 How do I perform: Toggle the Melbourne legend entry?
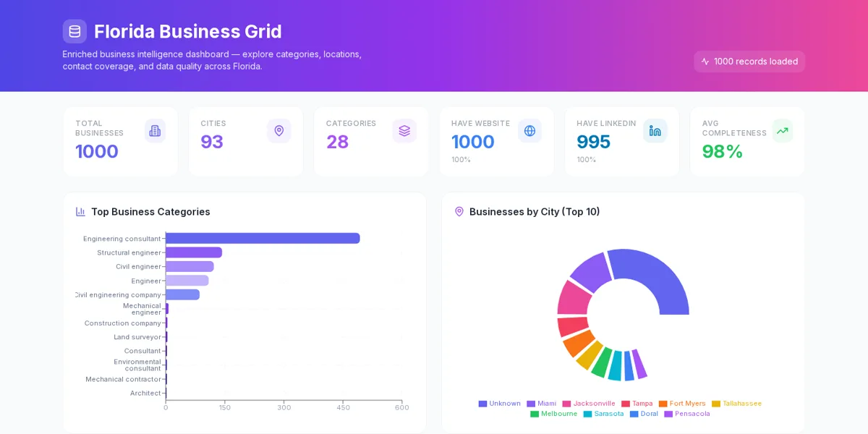pos(554,414)
